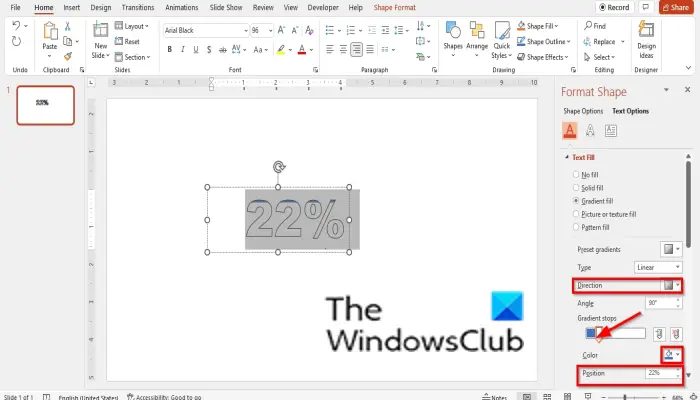Screen dimensions: 700x400
Task: Decrease font size button
Action: pyautogui.click(x=295, y=30)
